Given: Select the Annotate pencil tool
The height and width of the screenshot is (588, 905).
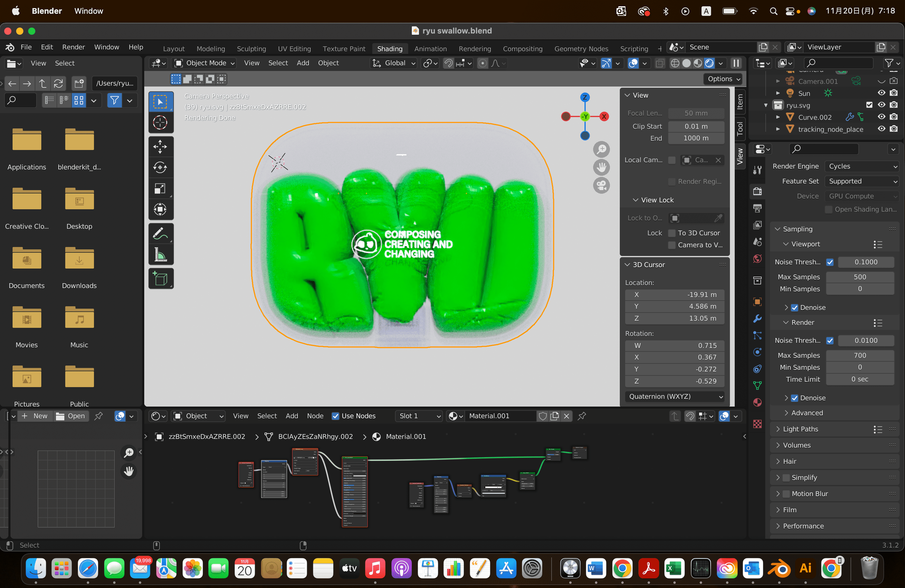Looking at the screenshot, I should pyautogui.click(x=160, y=233).
